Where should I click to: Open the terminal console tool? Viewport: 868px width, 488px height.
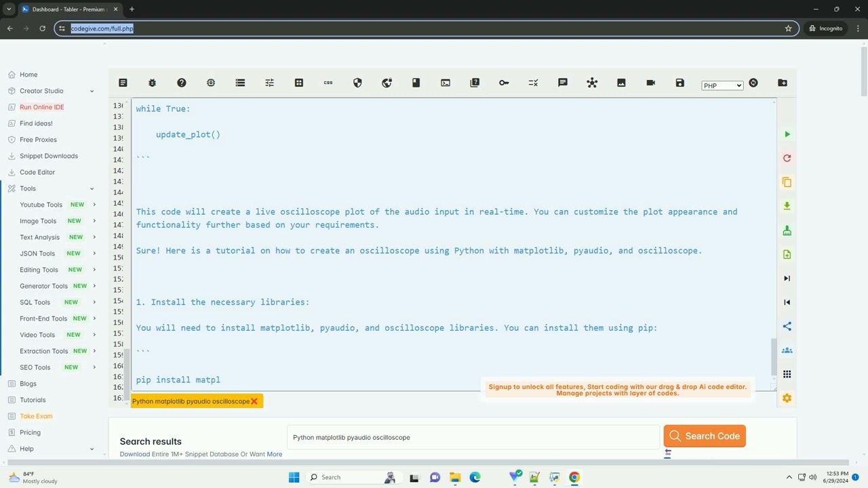[x=446, y=83]
